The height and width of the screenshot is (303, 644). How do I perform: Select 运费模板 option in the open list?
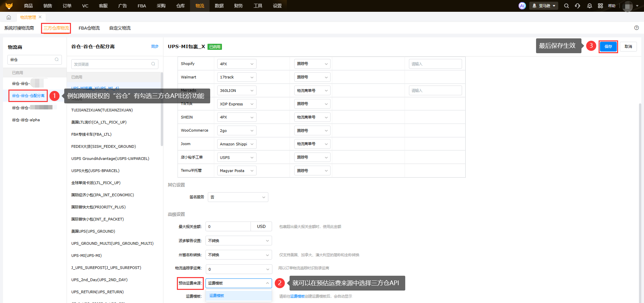pos(238,296)
